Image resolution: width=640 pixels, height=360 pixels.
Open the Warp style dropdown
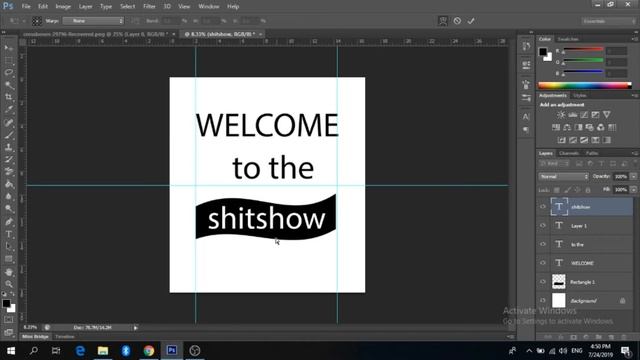(93, 21)
